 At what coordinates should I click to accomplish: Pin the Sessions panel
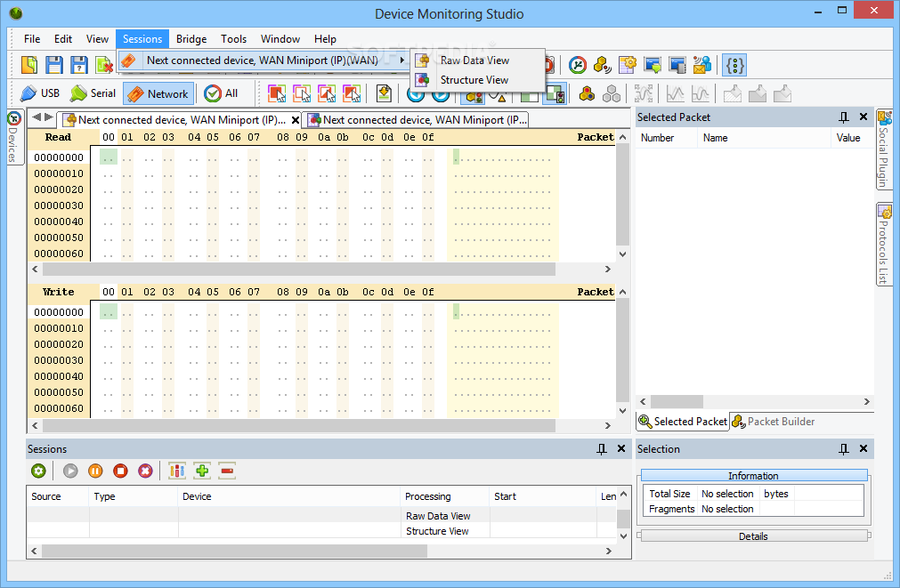point(601,448)
